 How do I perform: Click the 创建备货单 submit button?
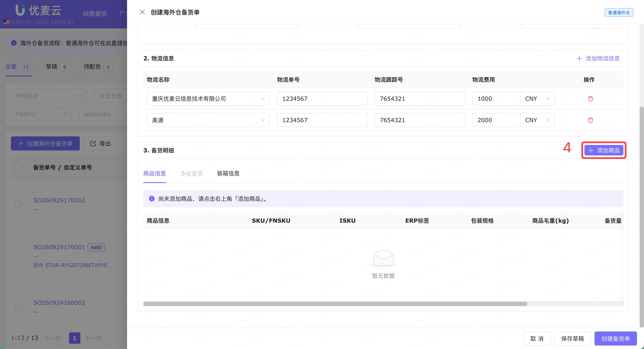pos(615,338)
